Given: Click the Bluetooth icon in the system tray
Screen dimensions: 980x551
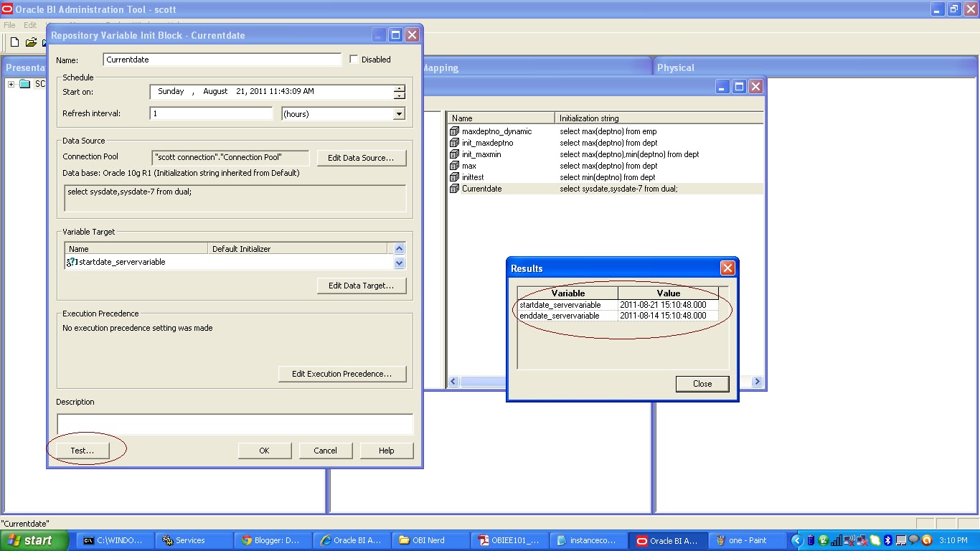Looking at the screenshot, I should [x=889, y=540].
